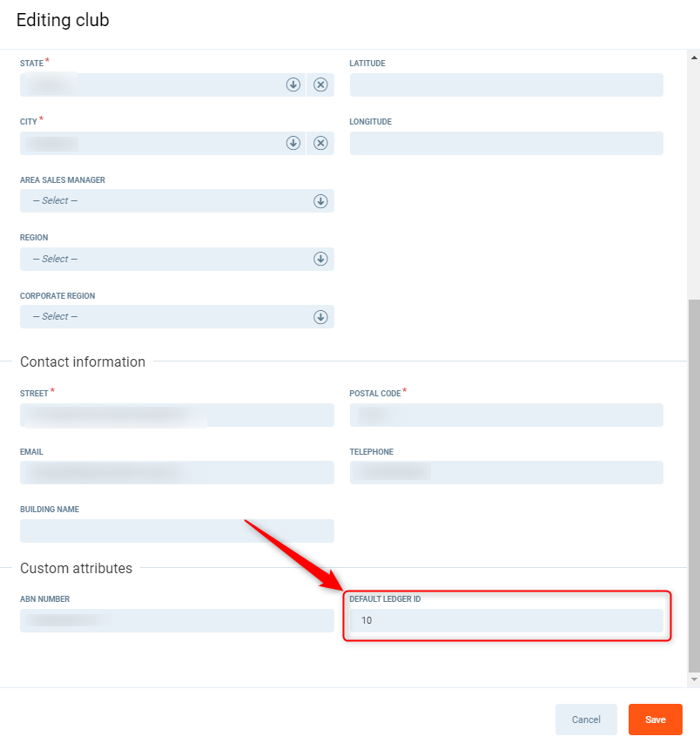Edit the Email input field
Viewport: 700px width, 750px height.
pyautogui.click(x=177, y=473)
